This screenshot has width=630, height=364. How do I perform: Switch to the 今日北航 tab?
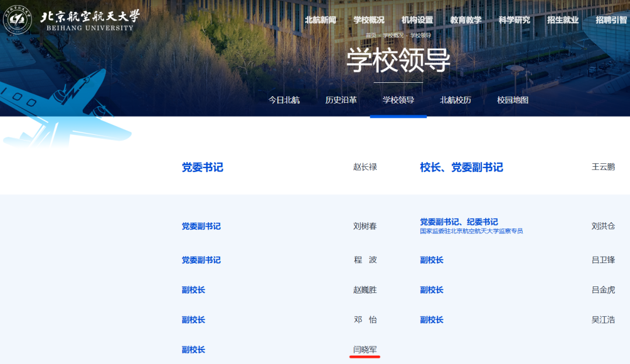(284, 100)
